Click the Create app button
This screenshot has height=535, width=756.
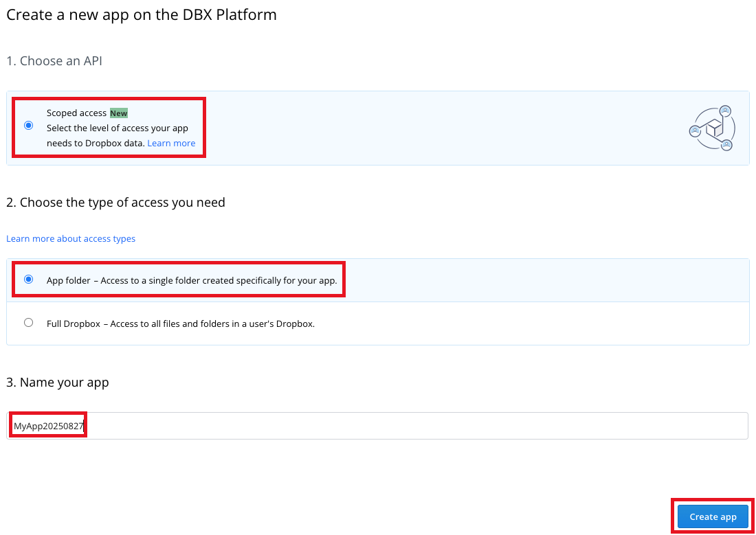(712, 516)
